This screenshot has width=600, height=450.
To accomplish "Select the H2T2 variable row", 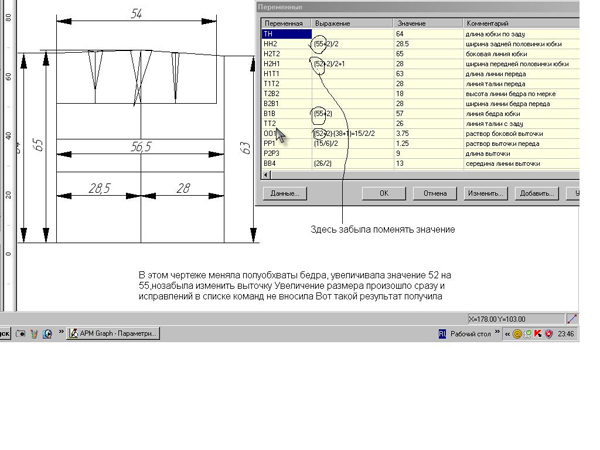I will [421, 54].
